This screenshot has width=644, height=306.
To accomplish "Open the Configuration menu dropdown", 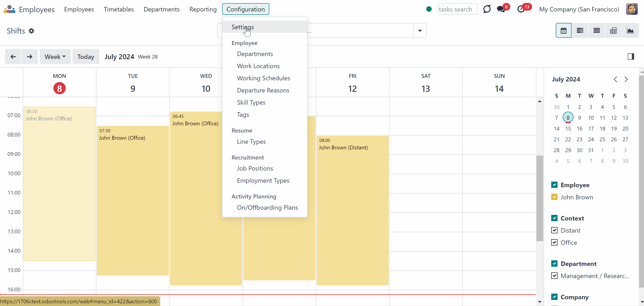I will pyautogui.click(x=245, y=9).
